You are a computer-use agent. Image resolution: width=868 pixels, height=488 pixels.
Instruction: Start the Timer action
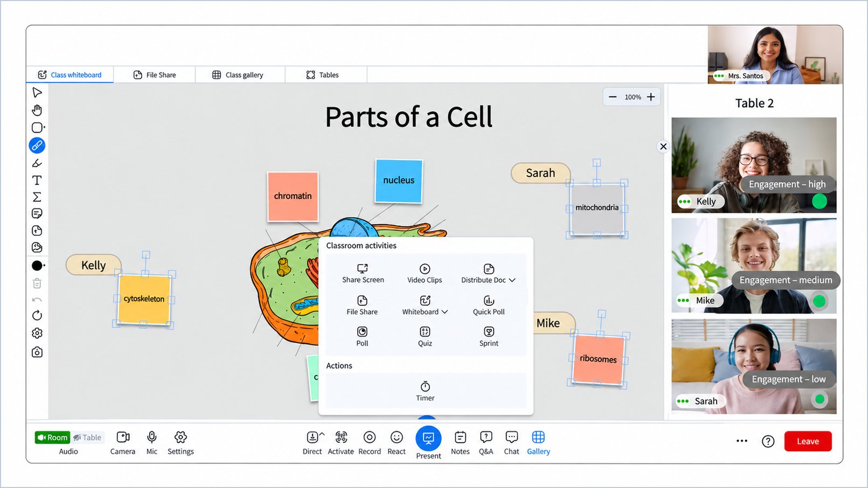click(x=425, y=391)
